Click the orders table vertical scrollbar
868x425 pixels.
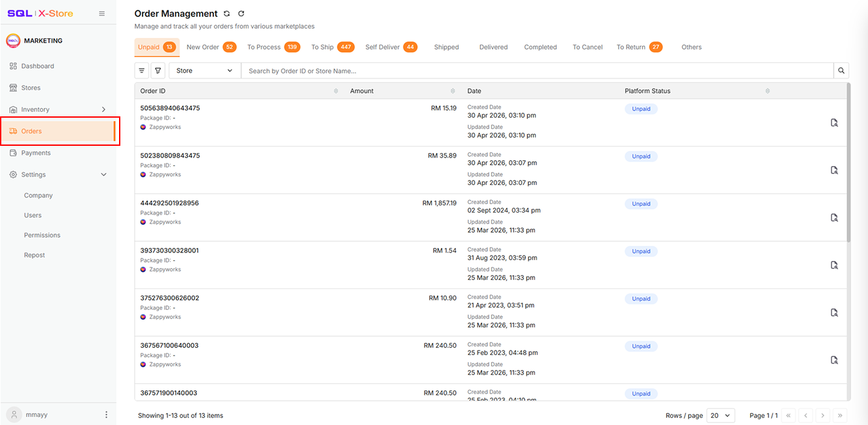(x=848, y=163)
